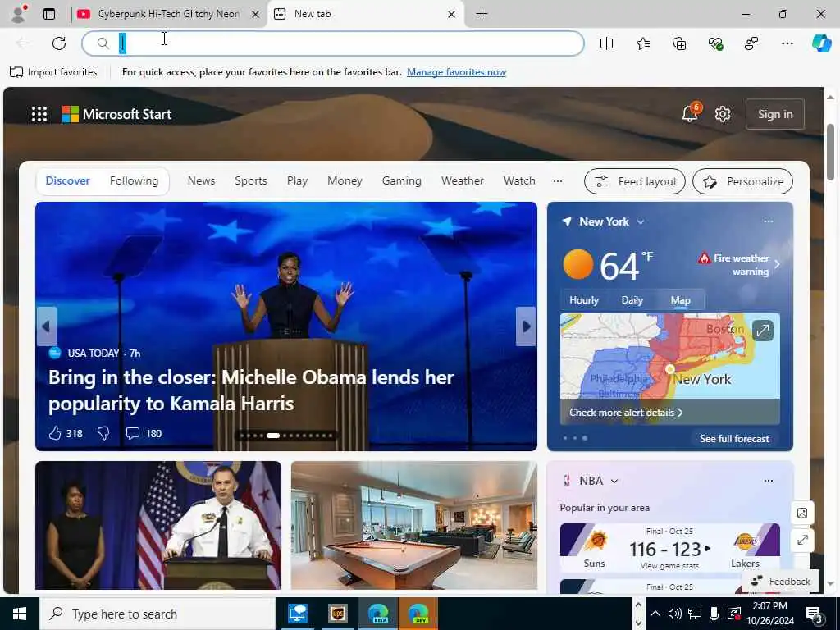Dislike the Michelle Obama article
The height and width of the screenshot is (630, 840).
tap(103, 433)
